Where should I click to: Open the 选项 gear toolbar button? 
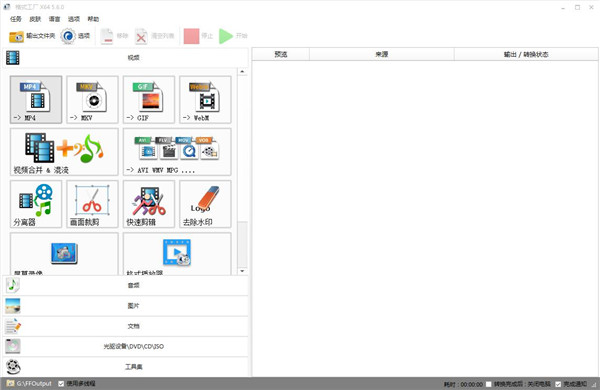[75, 36]
